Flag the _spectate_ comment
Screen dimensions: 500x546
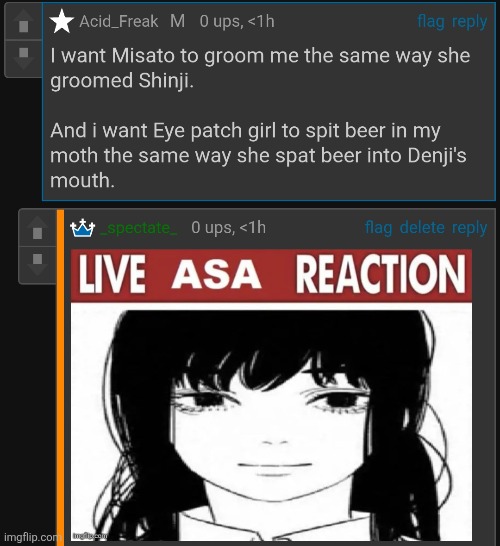point(378,228)
